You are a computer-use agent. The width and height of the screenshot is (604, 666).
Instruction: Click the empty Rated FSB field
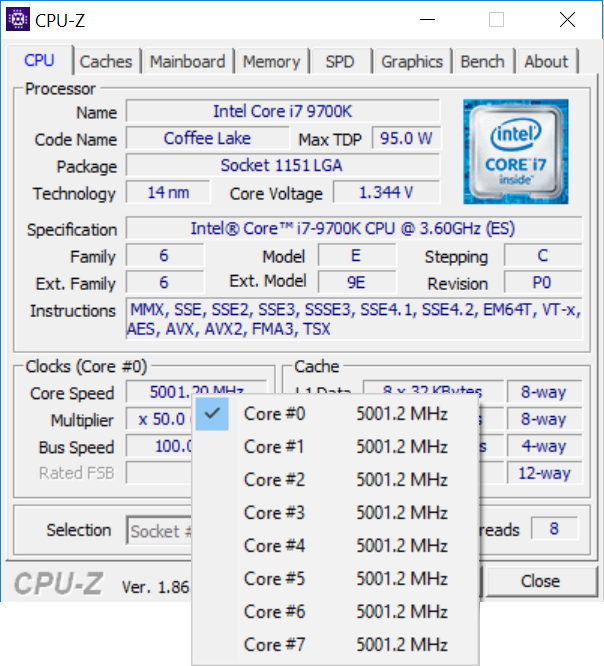pyautogui.click(x=160, y=473)
